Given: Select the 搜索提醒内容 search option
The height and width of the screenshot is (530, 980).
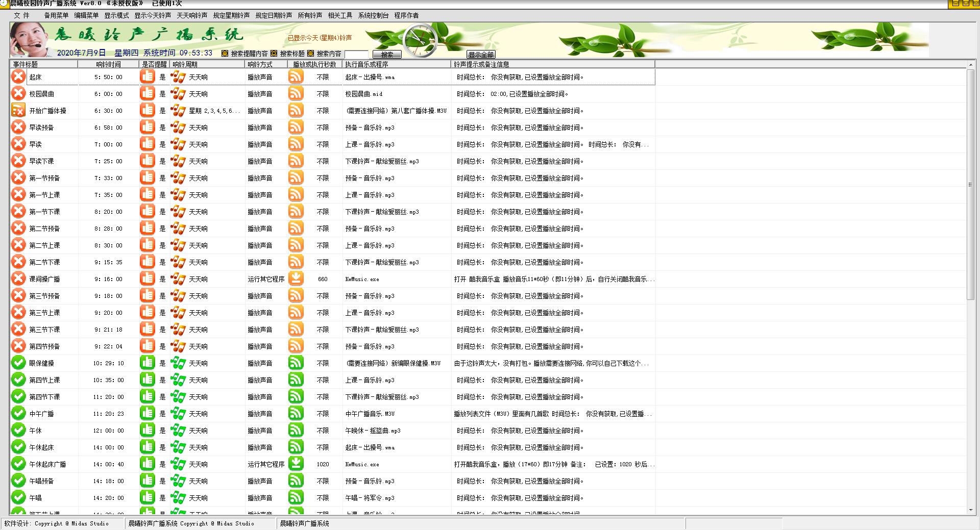Looking at the screenshot, I should pyautogui.click(x=225, y=54).
